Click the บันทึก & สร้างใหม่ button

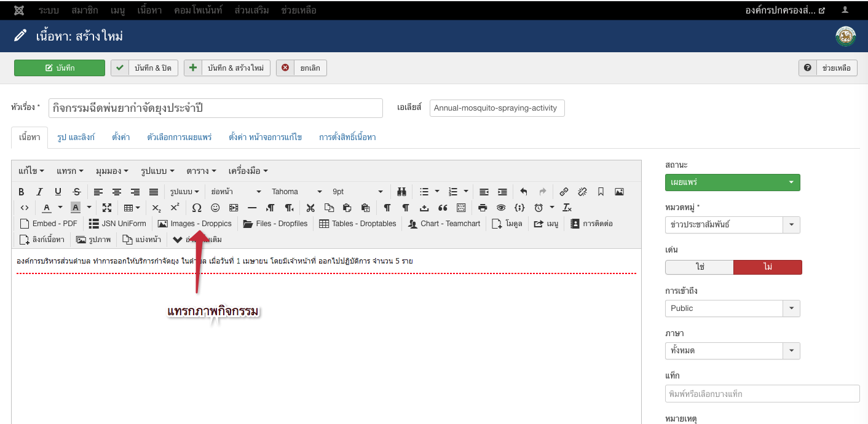coord(227,68)
